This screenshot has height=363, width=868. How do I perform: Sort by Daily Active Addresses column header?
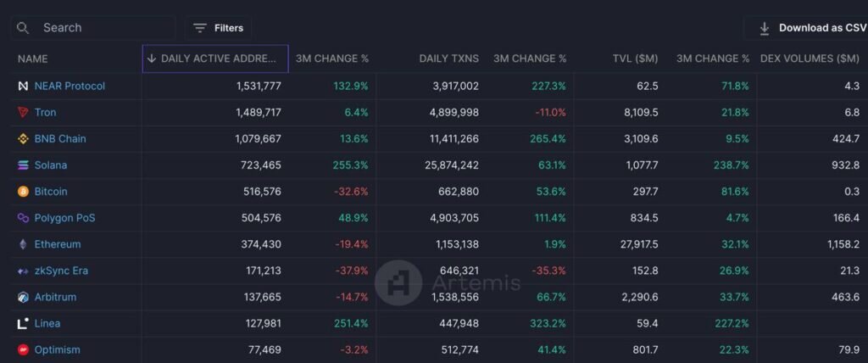pyautogui.click(x=215, y=59)
